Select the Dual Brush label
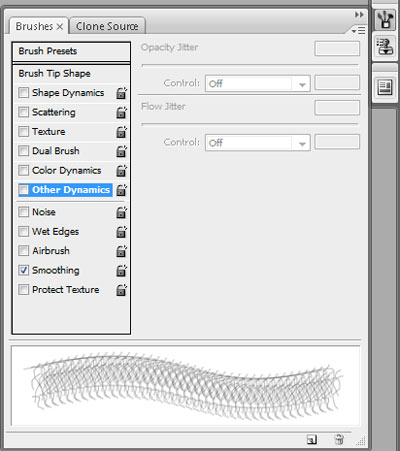 (56, 151)
